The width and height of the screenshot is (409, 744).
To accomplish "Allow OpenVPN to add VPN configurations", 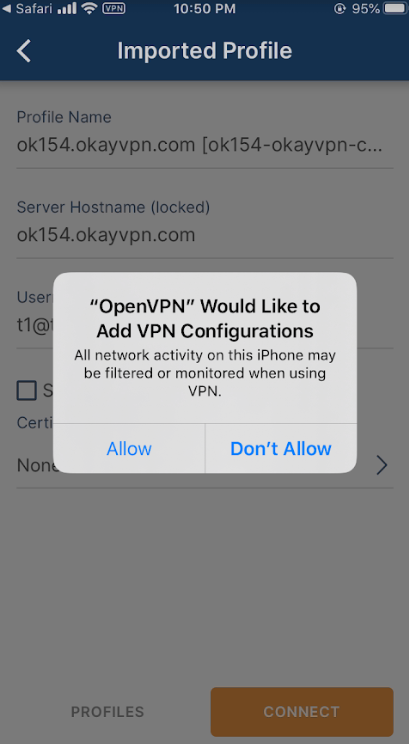I will tap(129, 448).
